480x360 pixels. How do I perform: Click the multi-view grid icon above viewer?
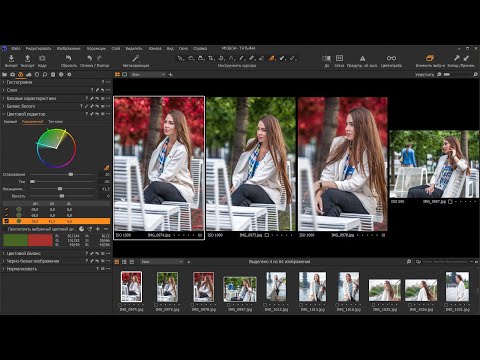[117, 74]
